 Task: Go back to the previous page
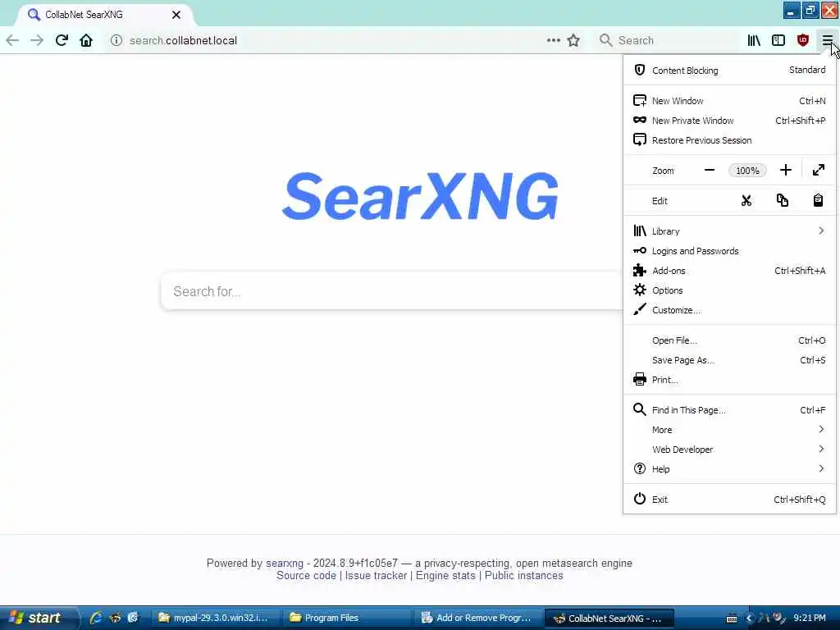click(12, 40)
